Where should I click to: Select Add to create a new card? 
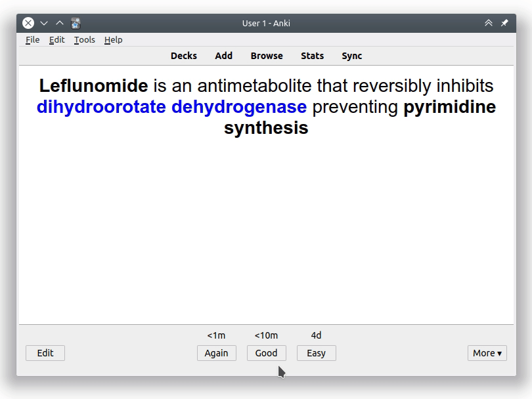224,56
